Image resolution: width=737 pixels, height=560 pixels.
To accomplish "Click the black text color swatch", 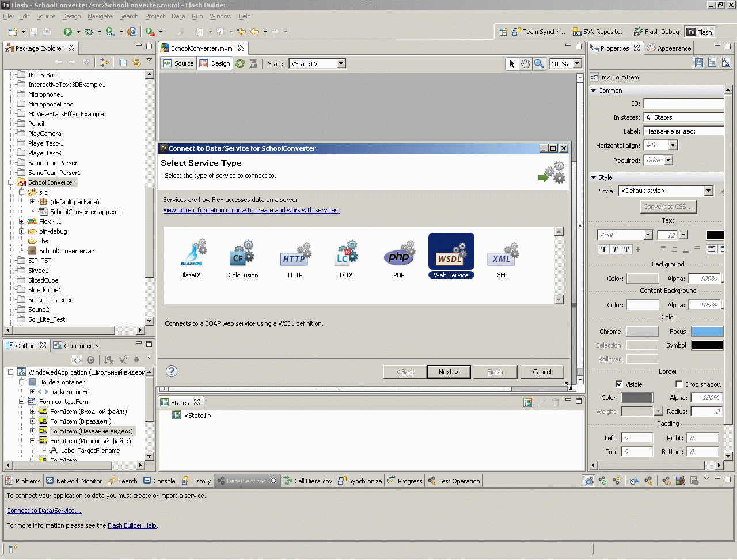I will pos(715,235).
